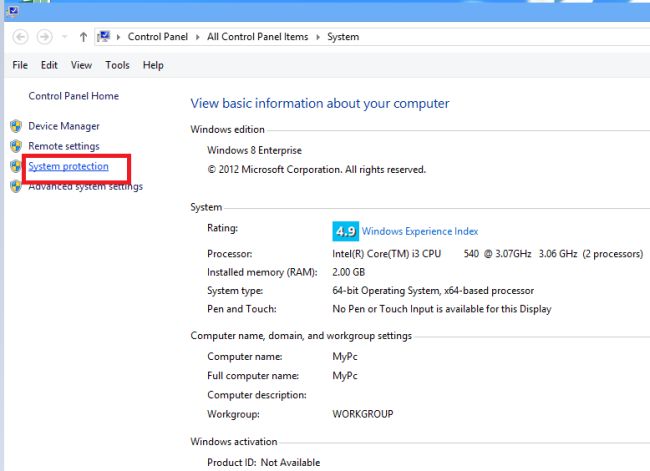Open the File menu
The height and width of the screenshot is (471, 650).
[x=20, y=65]
